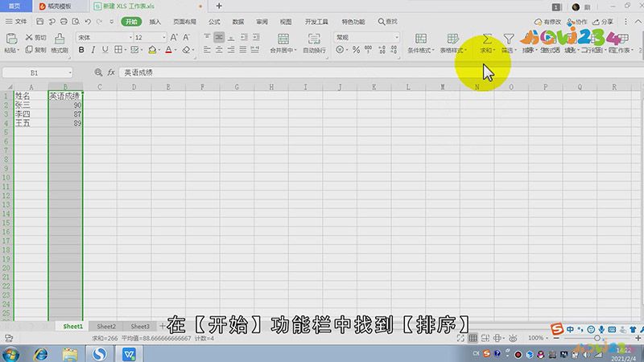Viewport: 644px width, 362px height.
Task: Toggle bold formatting
Action: pos(81,50)
